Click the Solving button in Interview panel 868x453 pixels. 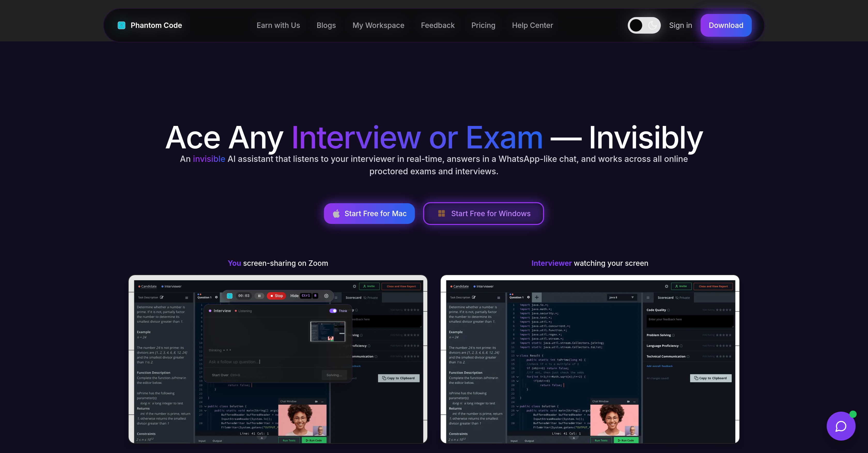pos(334,375)
